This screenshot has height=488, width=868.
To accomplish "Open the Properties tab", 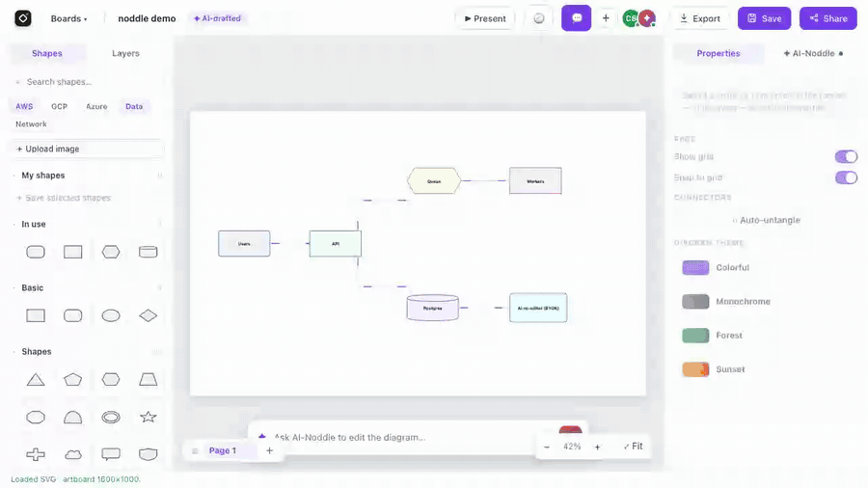I will [x=718, y=53].
